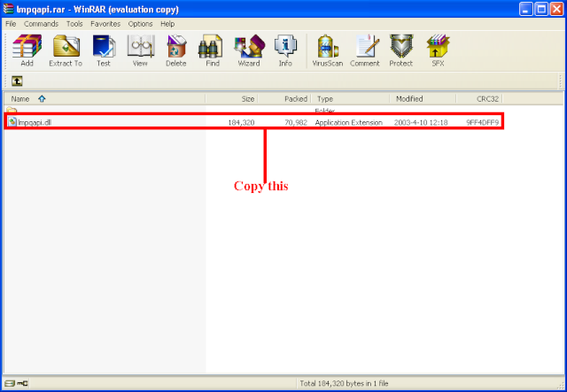Open the File menu

coord(11,24)
